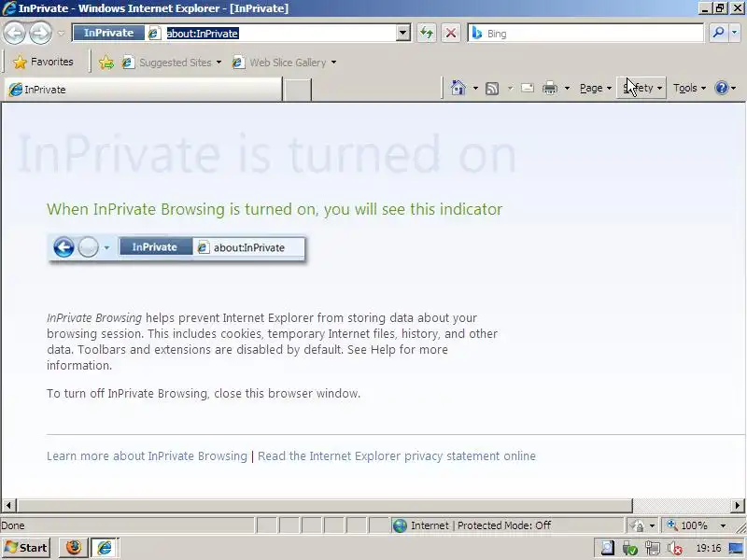Expand the Home button dropdown arrow

pyautogui.click(x=475, y=88)
